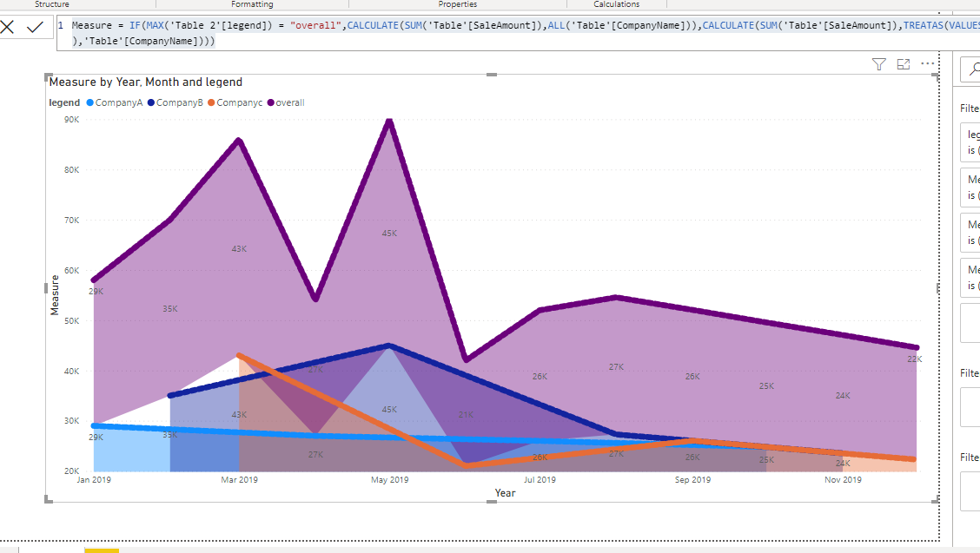This screenshot has width=980, height=553.
Task: Select CompanyA legend entry
Action: 115,102
